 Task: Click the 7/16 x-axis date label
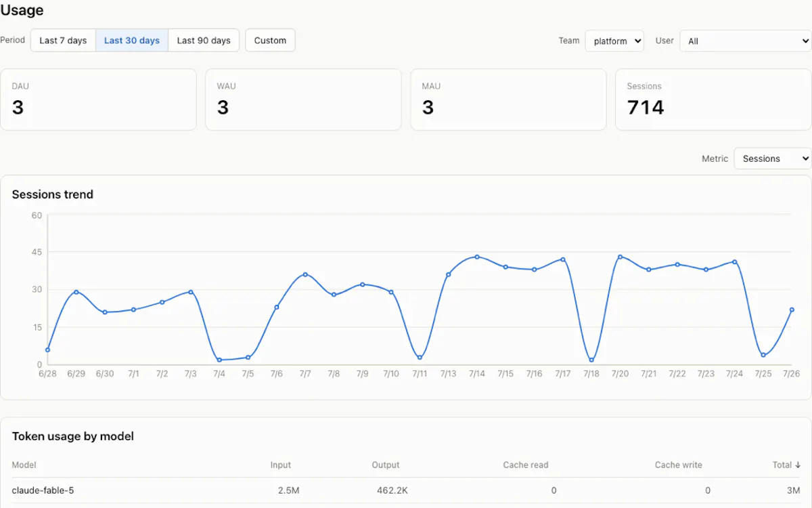coord(534,374)
